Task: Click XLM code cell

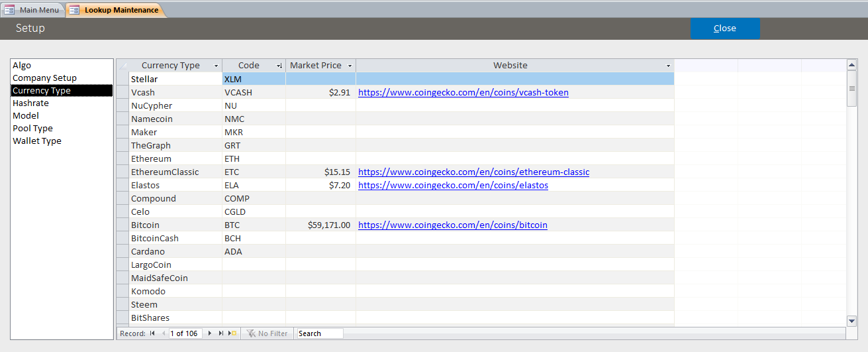Action: click(254, 80)
